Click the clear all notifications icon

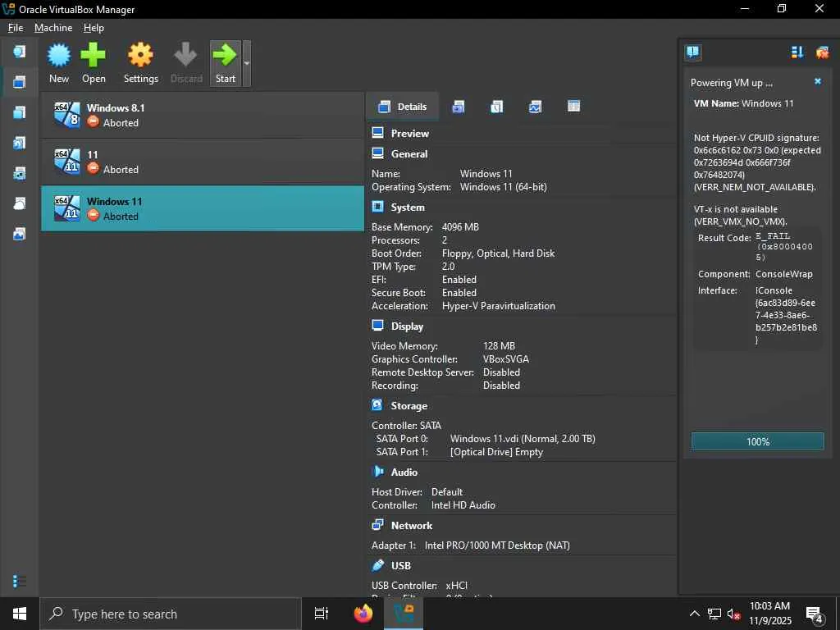(x=822, y=52)
